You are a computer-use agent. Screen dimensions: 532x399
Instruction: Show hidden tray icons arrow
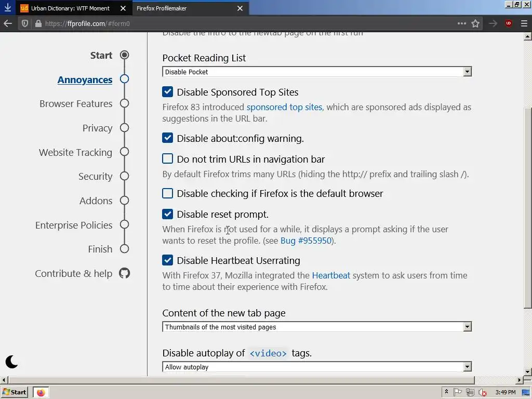click(446, 392)
